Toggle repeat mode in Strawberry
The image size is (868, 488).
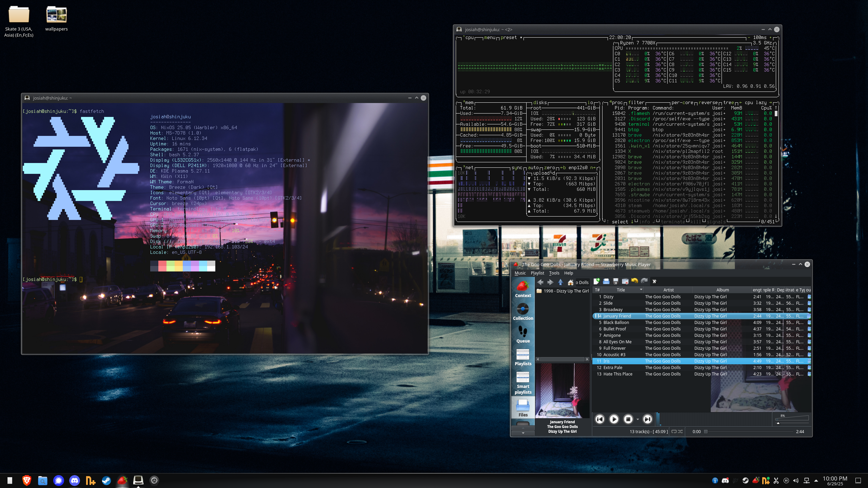(x=674, y=431)
